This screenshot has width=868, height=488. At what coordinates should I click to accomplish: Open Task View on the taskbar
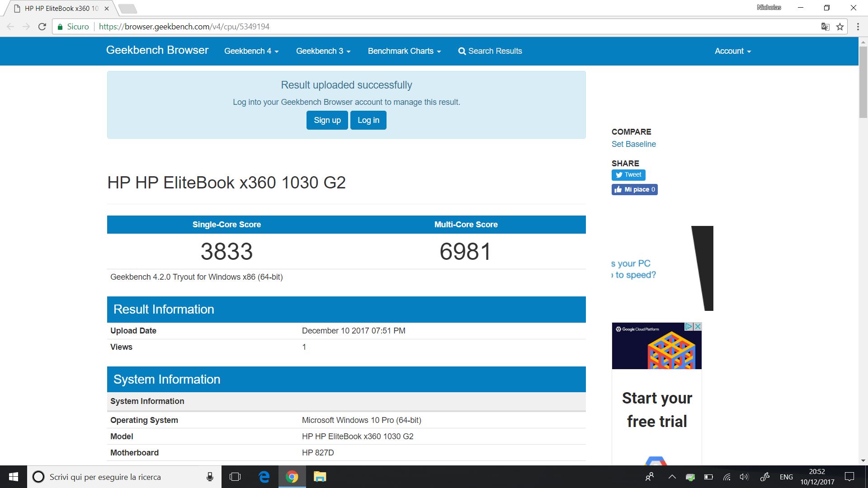(x=235, y=477)
